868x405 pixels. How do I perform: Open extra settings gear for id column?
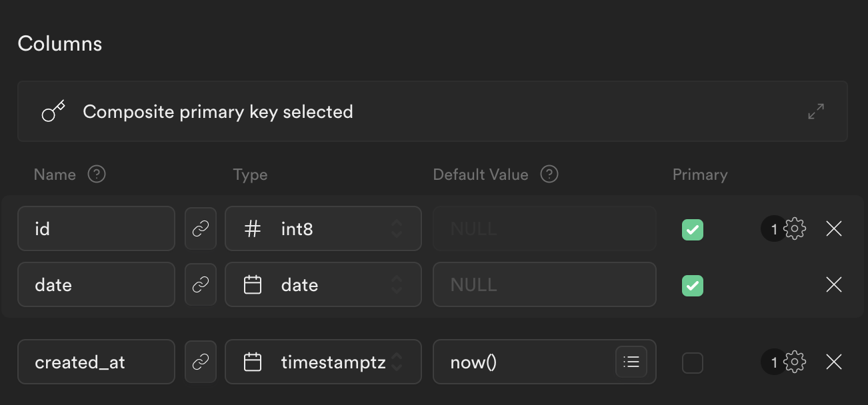click(794, 228)
